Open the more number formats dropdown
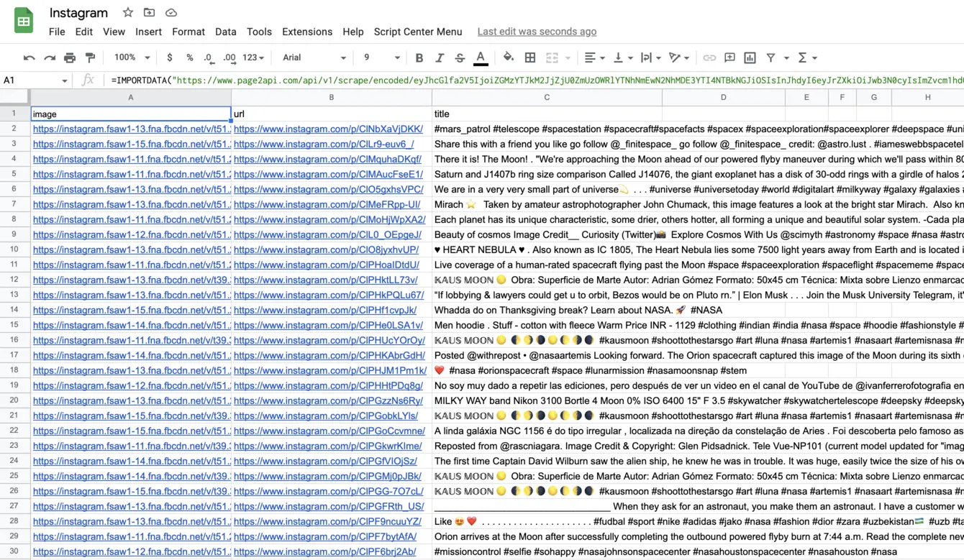The image size is (964, 560). 253,58
